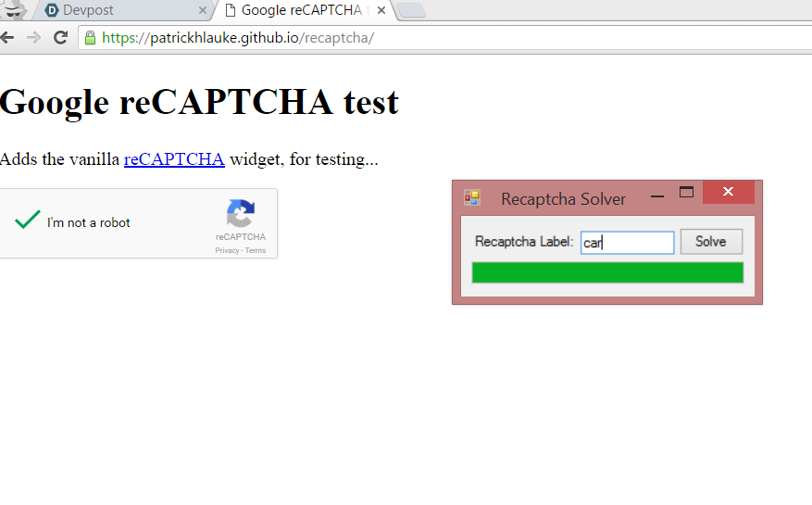The width and height of the screenshot is (812, 505).
Task: Click the green padlock security icon
Action: (90, 38)
